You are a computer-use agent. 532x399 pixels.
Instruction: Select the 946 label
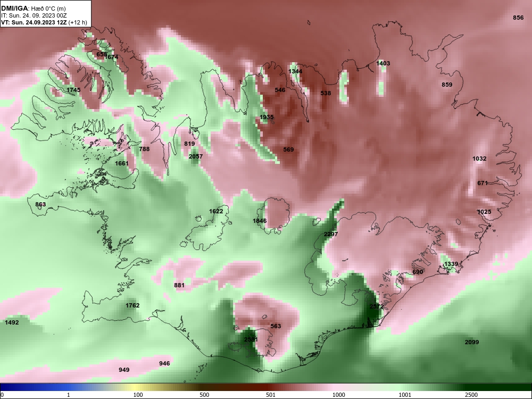164,363
